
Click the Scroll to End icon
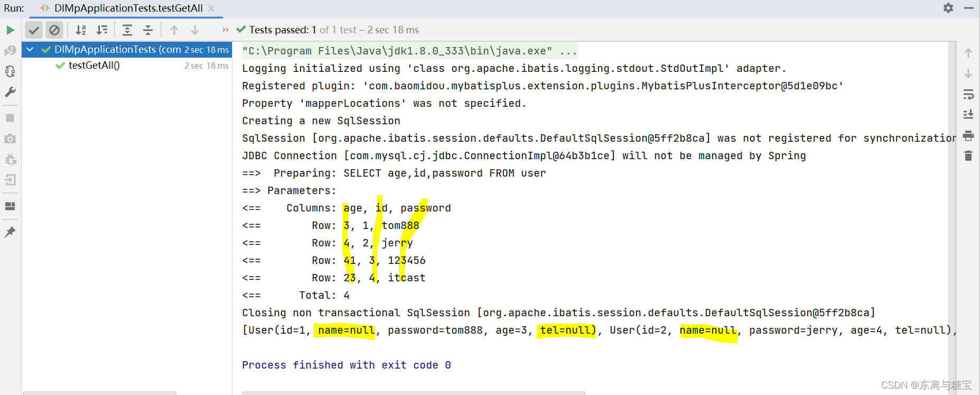click(x=968, y=115)
